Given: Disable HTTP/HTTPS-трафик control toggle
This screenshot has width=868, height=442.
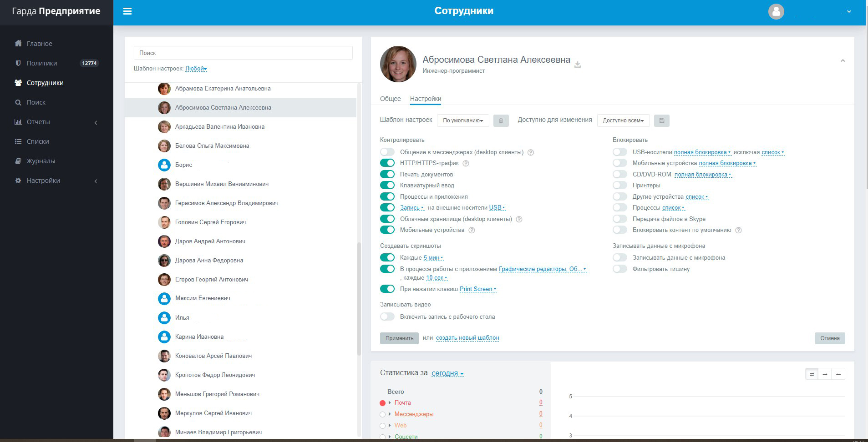Looking at the screenshot, I should click(x=387, y=163).
